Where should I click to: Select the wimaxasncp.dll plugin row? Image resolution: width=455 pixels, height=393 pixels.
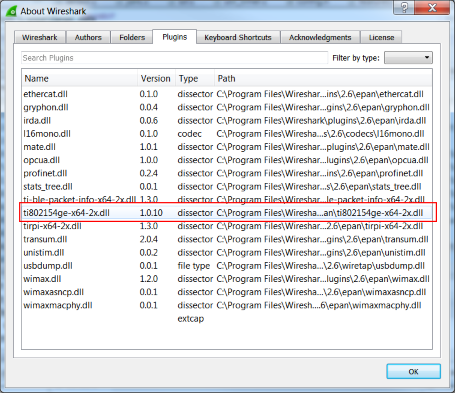tap(227, 292)
